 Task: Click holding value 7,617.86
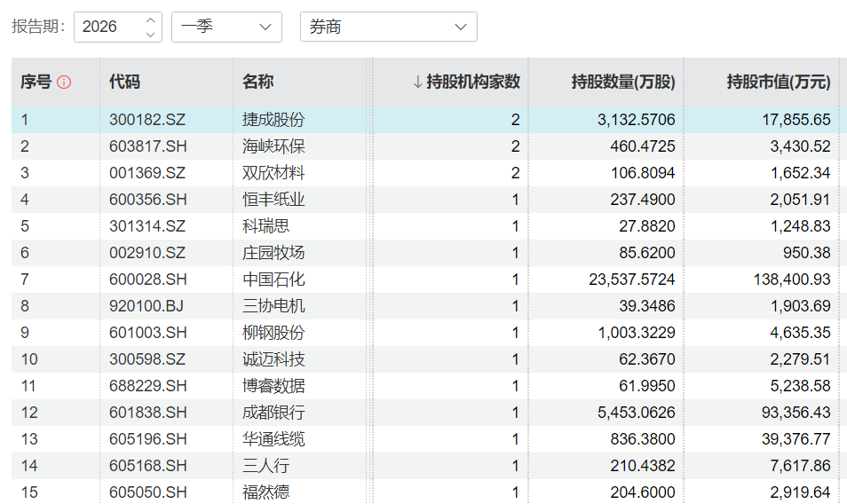click(x=801, y=466)
